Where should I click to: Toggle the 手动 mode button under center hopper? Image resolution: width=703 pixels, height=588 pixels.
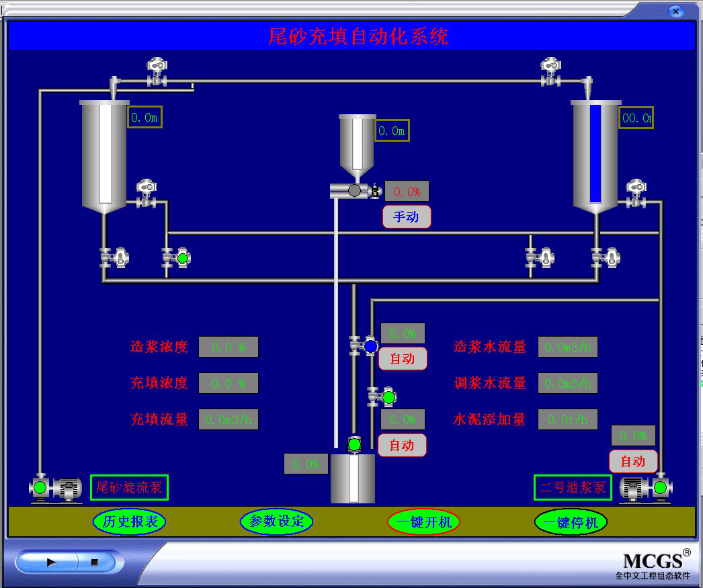406,217
